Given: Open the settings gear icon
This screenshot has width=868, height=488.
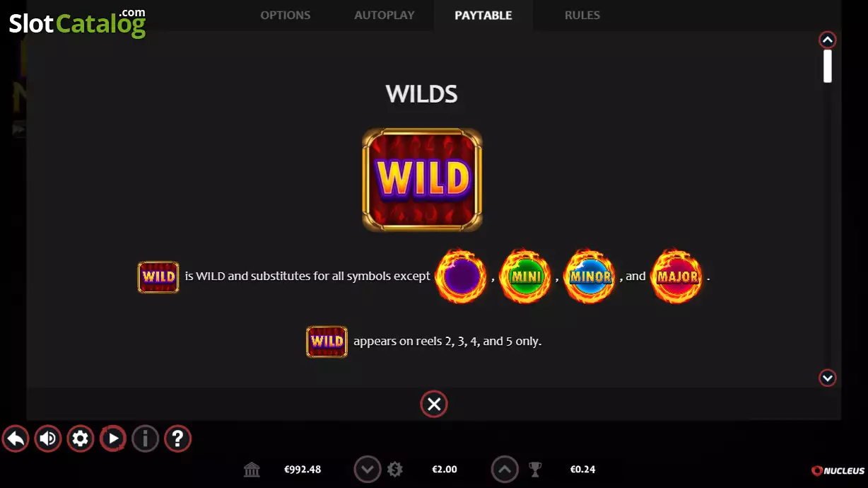Looking at the screenshot, I should pos(81,439).
